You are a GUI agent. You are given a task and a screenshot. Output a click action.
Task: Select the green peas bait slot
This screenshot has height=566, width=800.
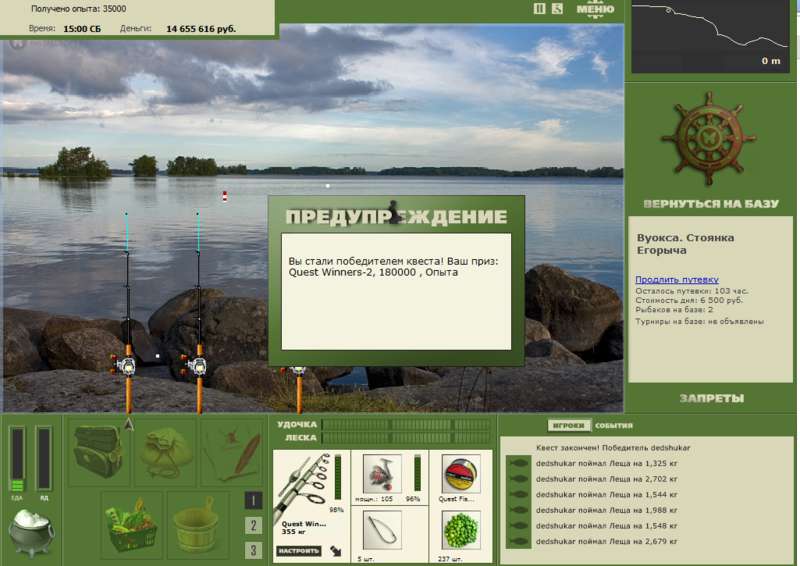460,529
